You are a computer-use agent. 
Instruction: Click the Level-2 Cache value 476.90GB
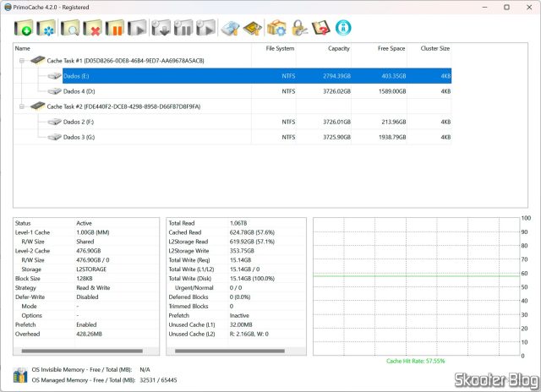[89, 251]
